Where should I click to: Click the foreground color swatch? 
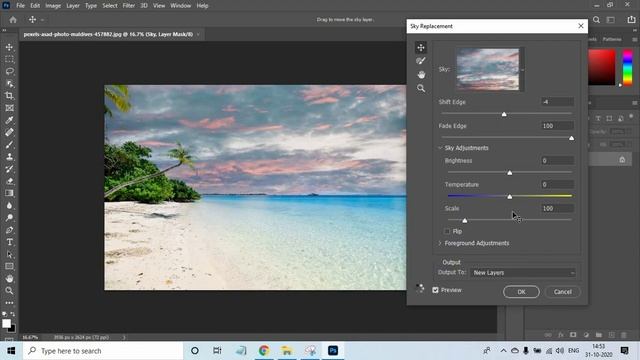point(6,324)
